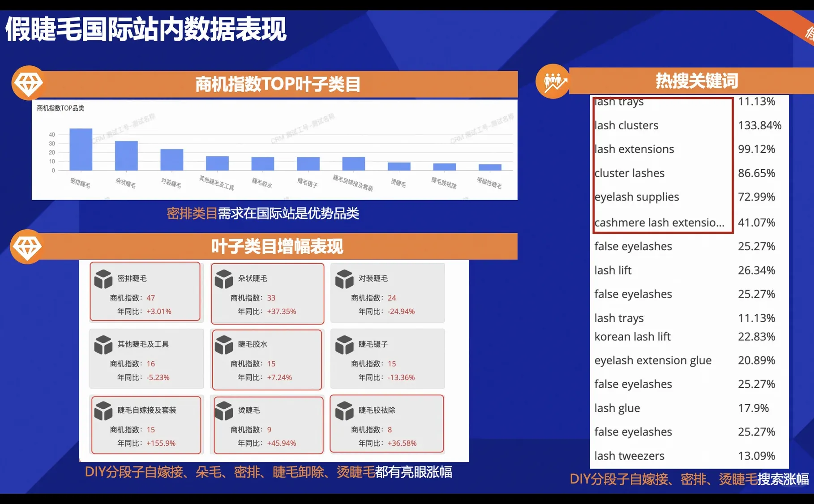814x504 pixels.
Task: Click the highlighted 密排类目 text
Action: coord(191,214)
